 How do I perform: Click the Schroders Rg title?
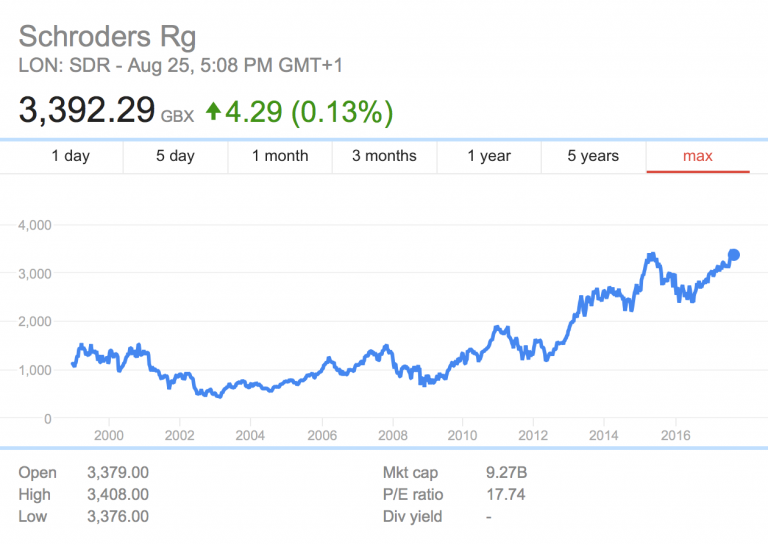coord(108,37)
